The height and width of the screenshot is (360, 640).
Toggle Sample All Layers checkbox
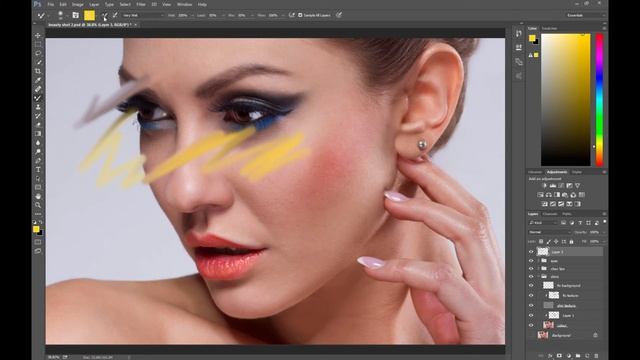coord(300,15)
